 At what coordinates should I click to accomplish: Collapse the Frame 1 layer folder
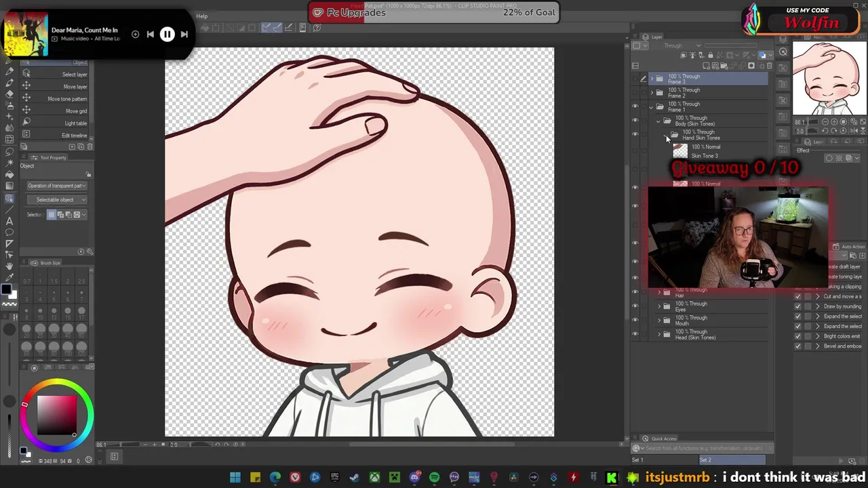coord(652,107)
